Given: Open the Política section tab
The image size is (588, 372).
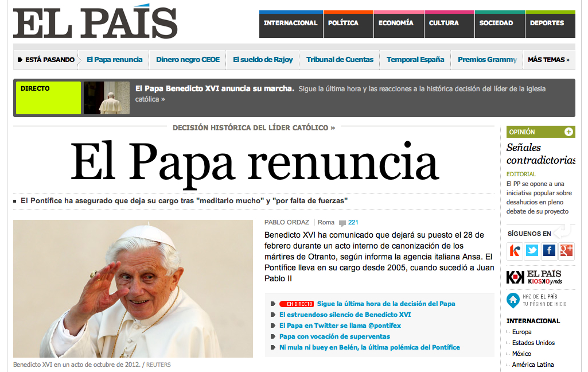Looking at the screenshot, I should [x=348, y=25].
